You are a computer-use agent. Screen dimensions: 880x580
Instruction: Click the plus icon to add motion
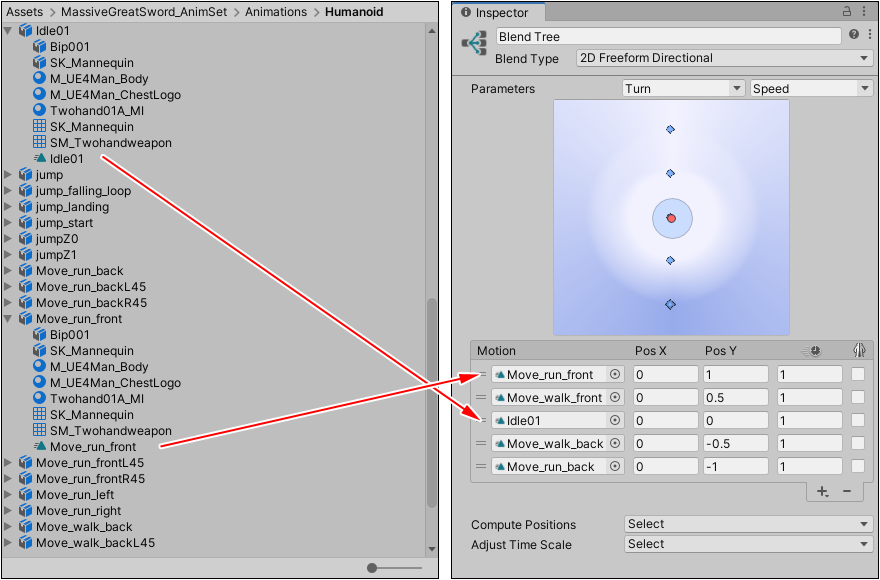(822, 491)
